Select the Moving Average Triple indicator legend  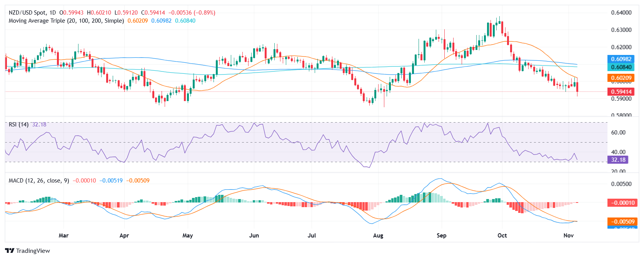click(x=66, y=21)
